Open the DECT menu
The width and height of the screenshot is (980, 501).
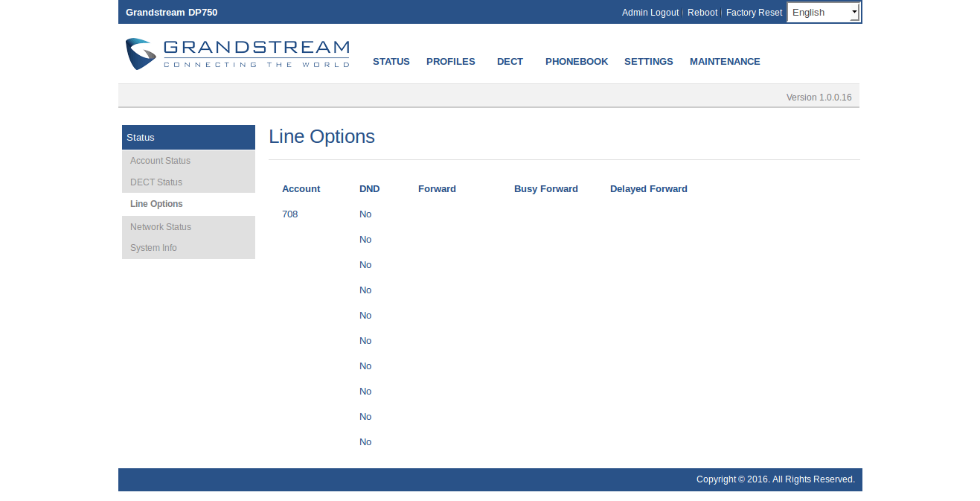coord(510,62)
